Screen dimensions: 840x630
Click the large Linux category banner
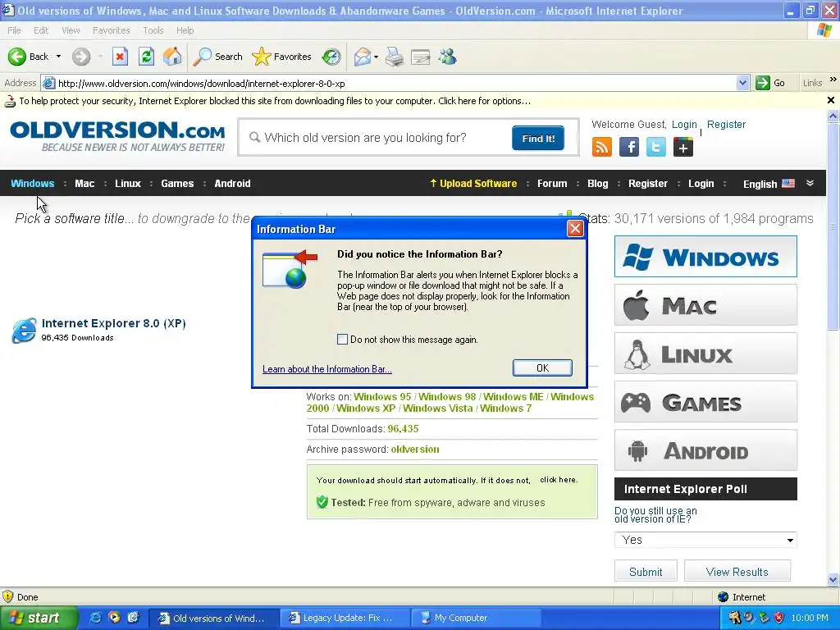[705, 354]
